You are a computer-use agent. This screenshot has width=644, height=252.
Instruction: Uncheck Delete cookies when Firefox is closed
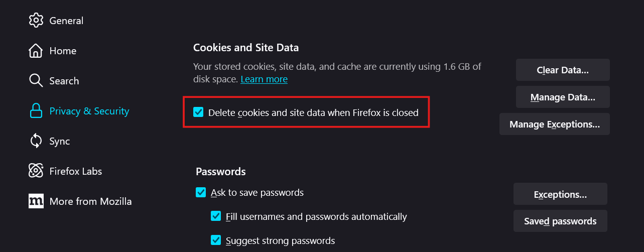click(198, 112)
